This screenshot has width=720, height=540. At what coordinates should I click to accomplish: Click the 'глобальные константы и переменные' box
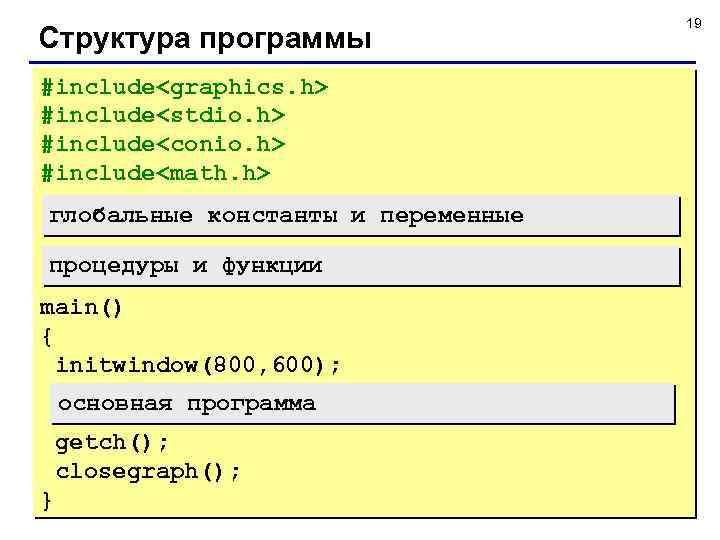tap(361, 216)
